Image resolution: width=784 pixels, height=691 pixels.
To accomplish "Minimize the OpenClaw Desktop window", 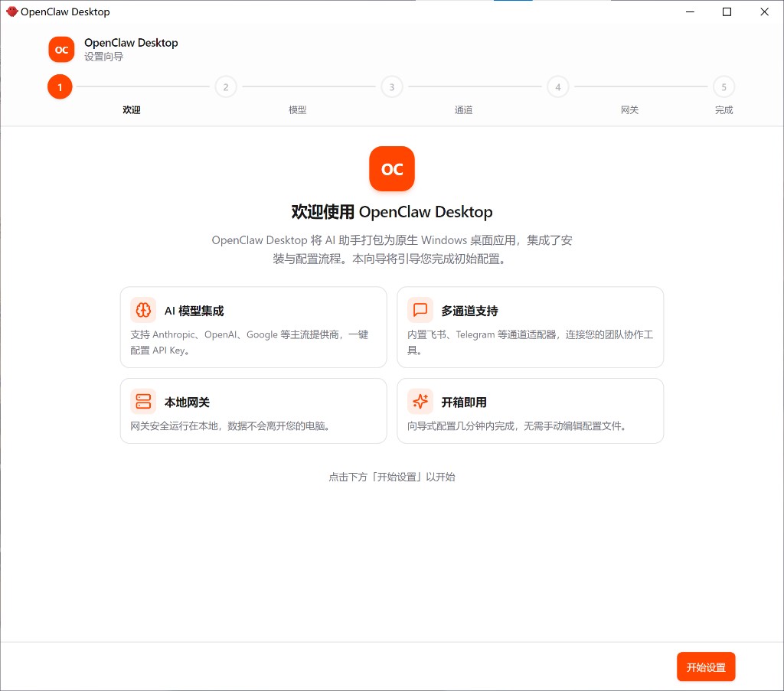I will 690,11.
